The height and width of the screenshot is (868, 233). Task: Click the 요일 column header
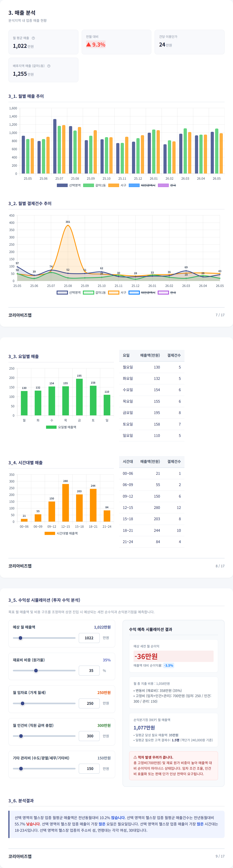(126, 356)
